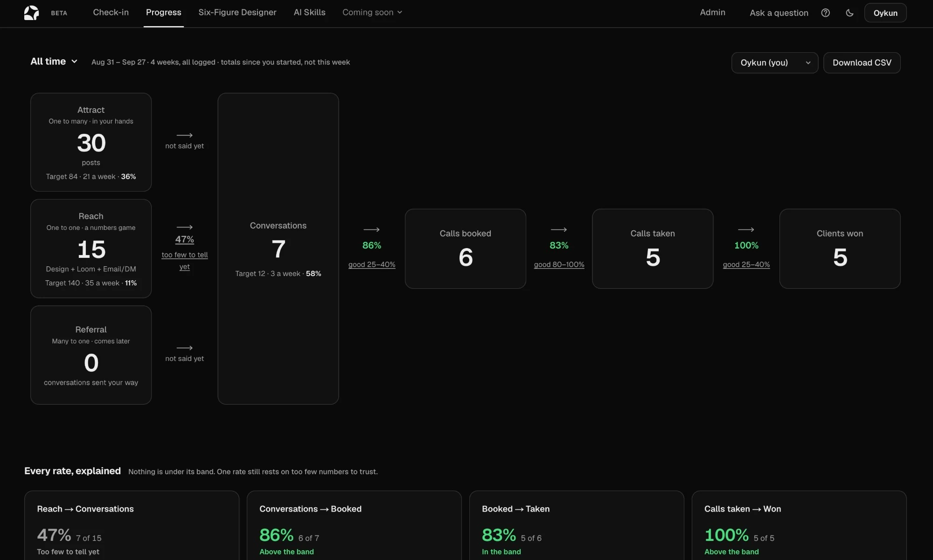Expand the All time range dropdown

coord(54,62)
